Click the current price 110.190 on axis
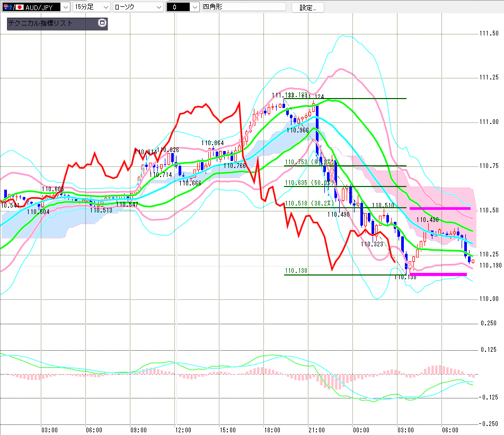Viewport: 504px width, 435px height. pos(491,265)
